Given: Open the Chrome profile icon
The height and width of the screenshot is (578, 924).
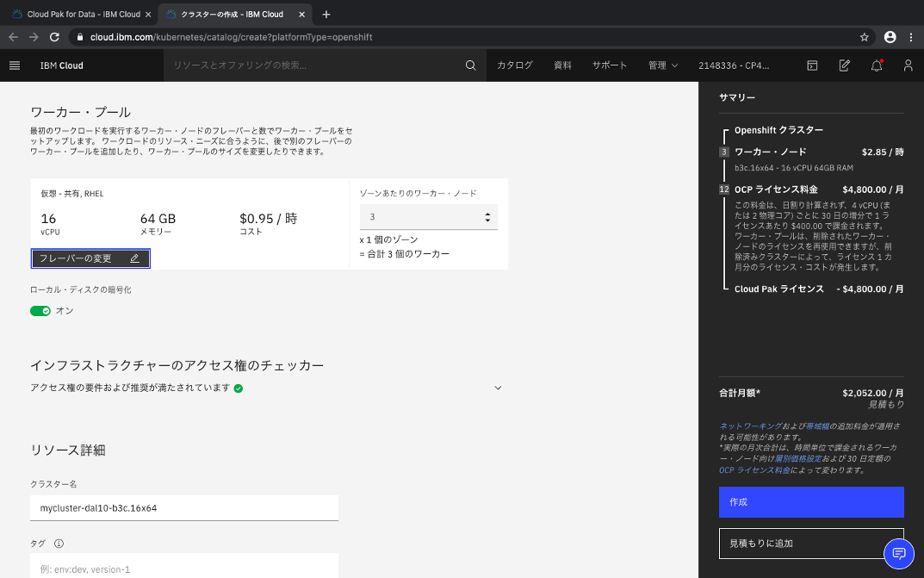Looking at the screenshot, I should pyautogui.click(x=890, y=37).
